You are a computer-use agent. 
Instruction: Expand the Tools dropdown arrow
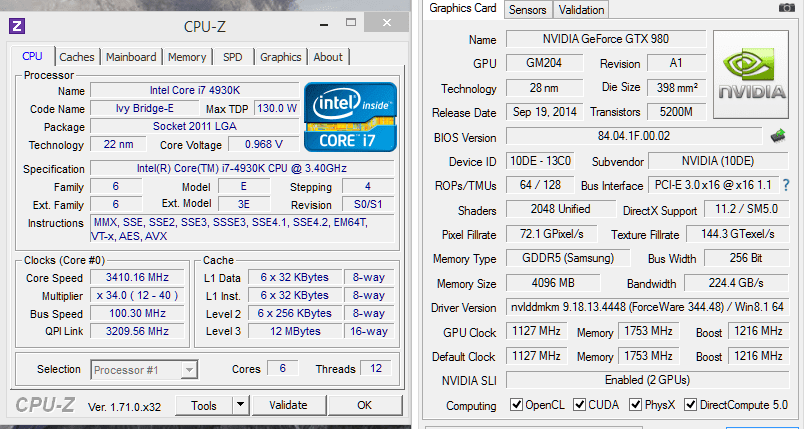click(x=240, y=405)
